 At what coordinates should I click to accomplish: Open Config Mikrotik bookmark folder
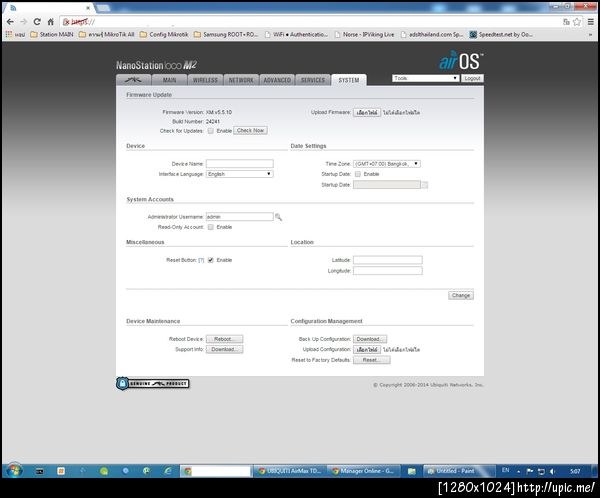point(164,34)
